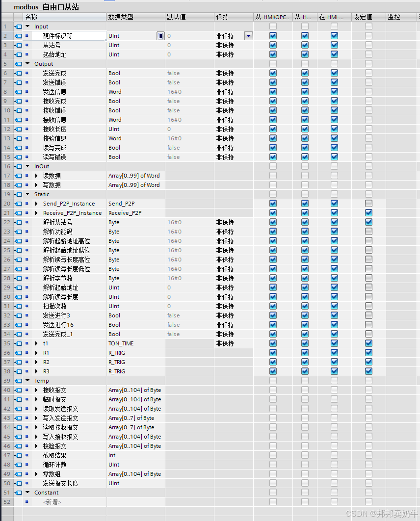
Task: Expand the Receive_P2P_Instance entry
Action: pyautogui.click(x=36, y=213)
